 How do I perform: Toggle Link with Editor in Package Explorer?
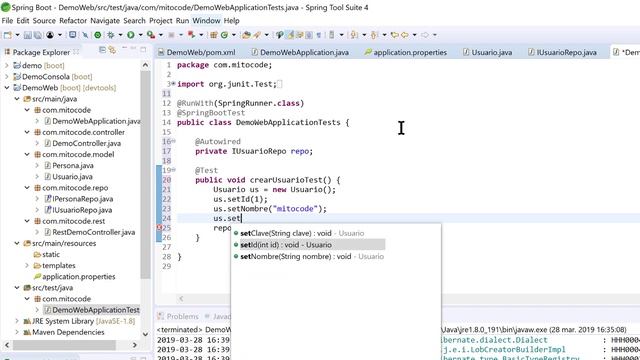click(112, 50)
